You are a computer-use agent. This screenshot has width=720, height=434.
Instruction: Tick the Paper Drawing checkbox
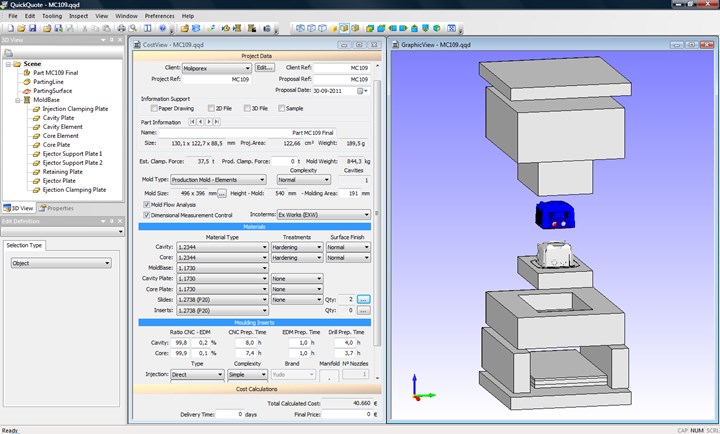click(154, 108)
